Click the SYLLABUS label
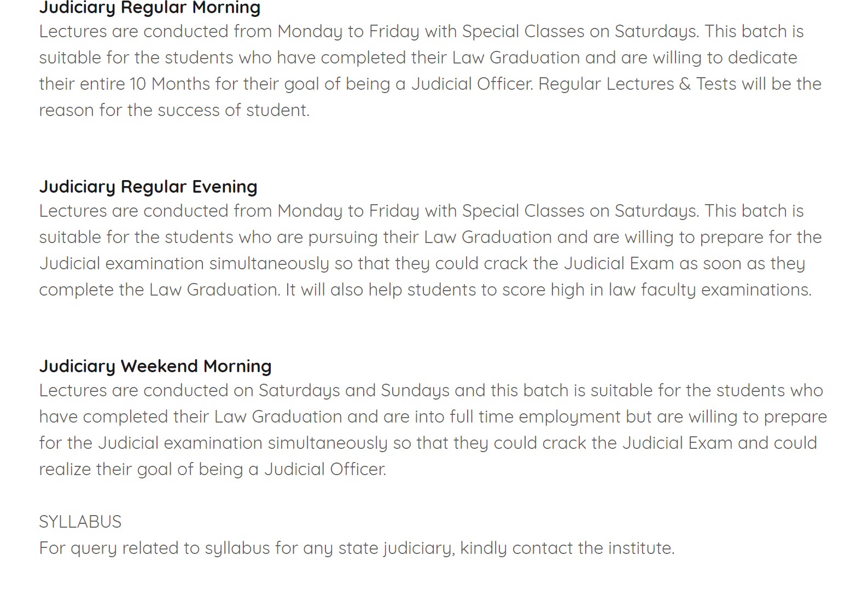868x595 pixels. pos(80,522)
